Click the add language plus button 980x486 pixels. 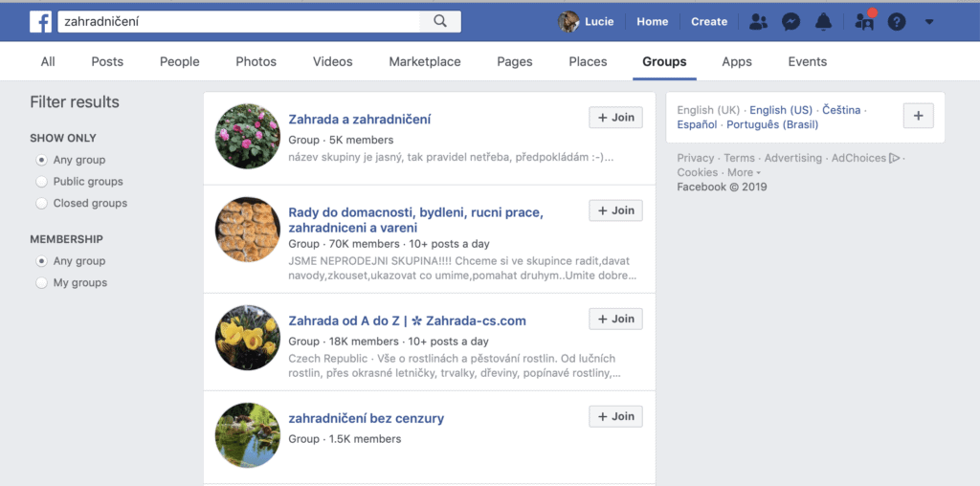918,116
